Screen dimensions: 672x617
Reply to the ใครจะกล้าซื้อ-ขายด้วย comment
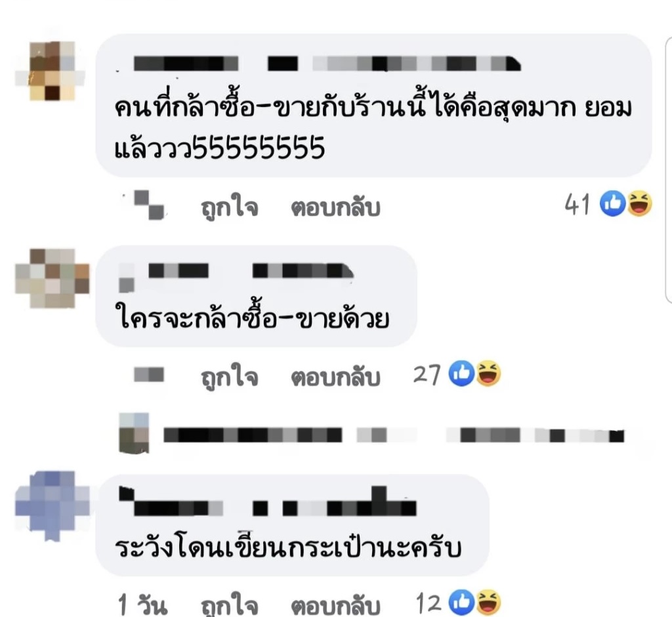335,377
